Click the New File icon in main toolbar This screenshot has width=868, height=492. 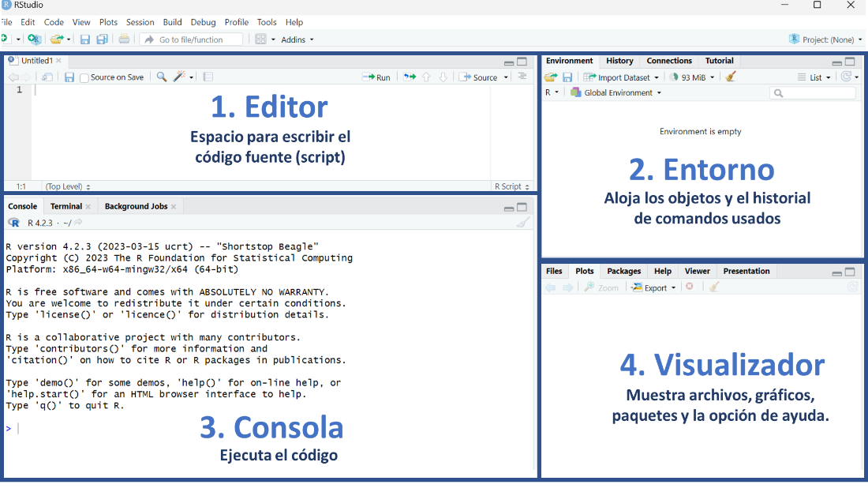tap(5, 39)
